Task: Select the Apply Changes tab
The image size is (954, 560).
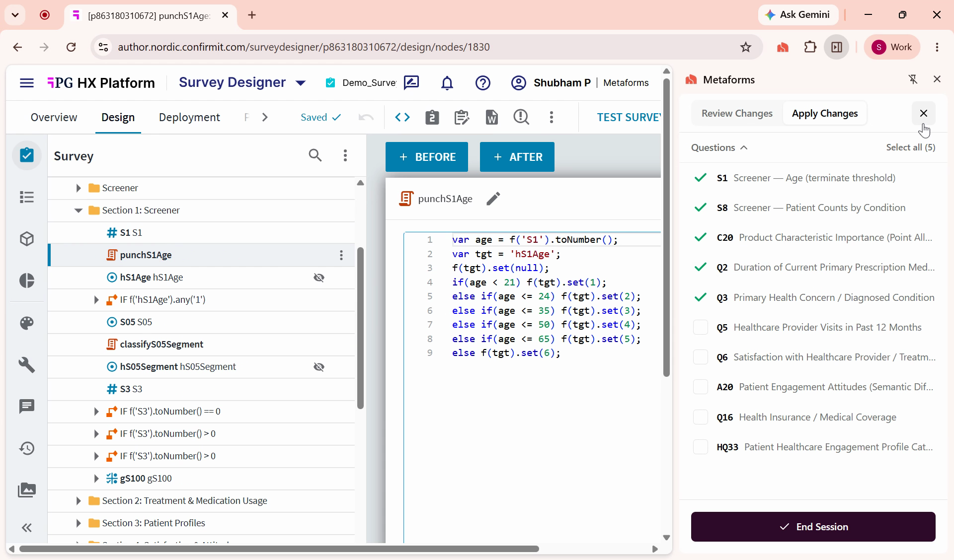Action: click(825, 114)
